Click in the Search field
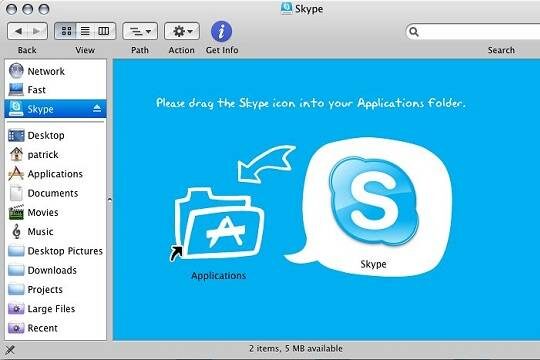This screenshot has width=540, height=360. point(474,32)
